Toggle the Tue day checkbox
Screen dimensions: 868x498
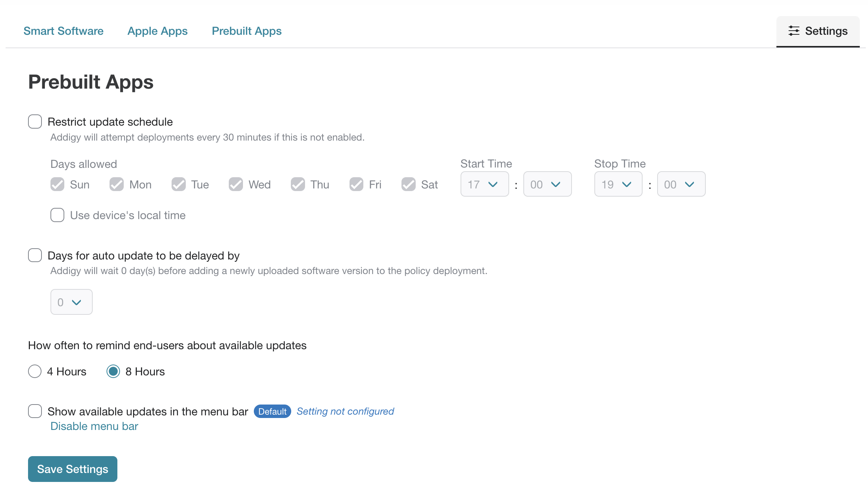(179, 184)
